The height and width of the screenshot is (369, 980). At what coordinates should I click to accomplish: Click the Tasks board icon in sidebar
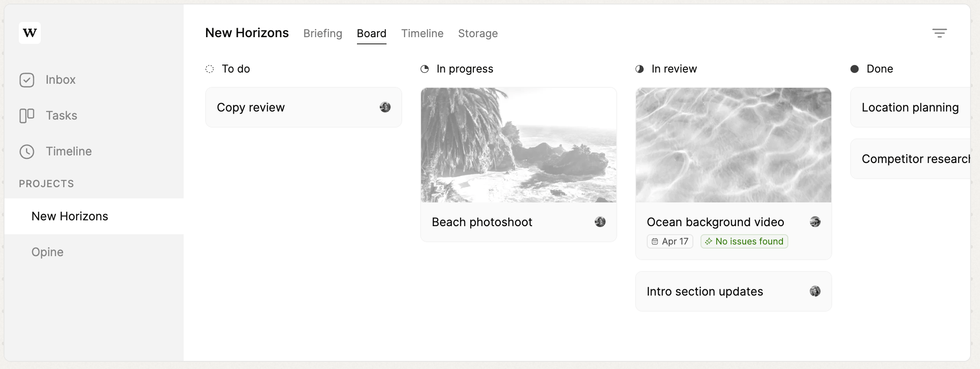coord(27,116)
